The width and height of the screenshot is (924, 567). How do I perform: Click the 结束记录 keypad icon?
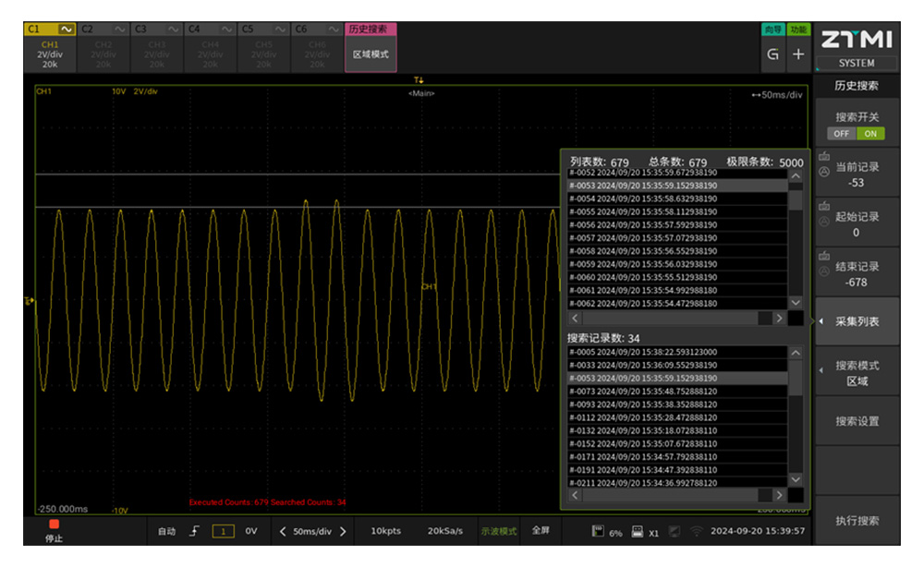pyautogui.click(x=824, y=256)
